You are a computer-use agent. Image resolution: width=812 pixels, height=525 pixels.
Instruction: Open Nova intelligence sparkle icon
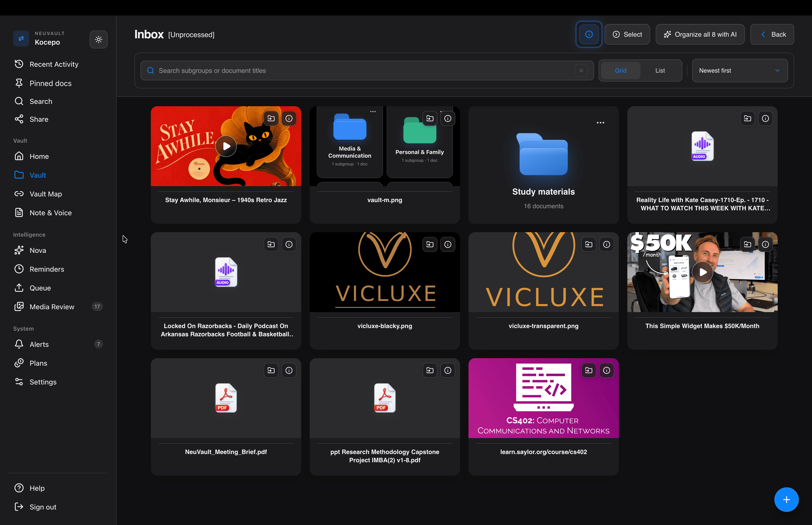[19, 250]
